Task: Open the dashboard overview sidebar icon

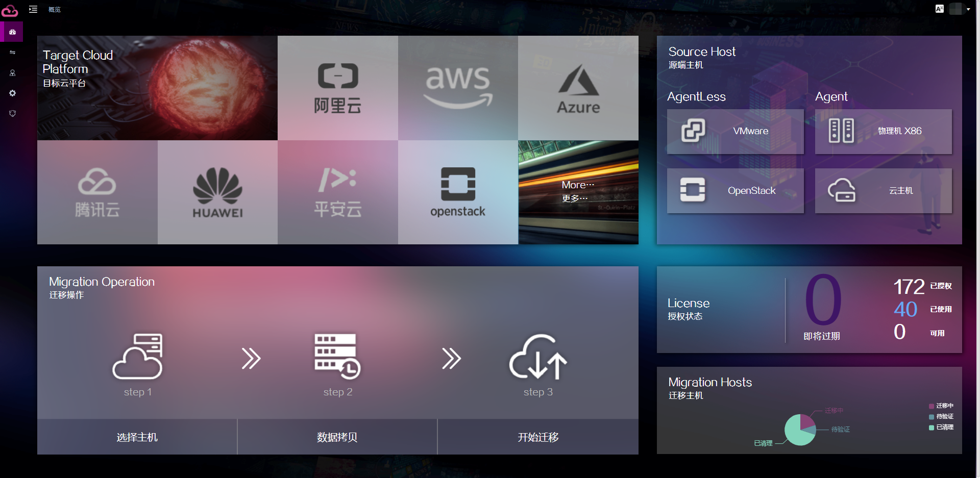Action: 12,32
